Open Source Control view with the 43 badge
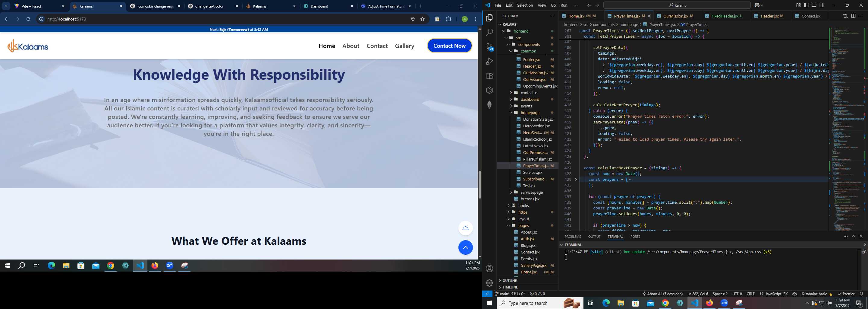Viewport: 868px width, 309px height. 489,47
